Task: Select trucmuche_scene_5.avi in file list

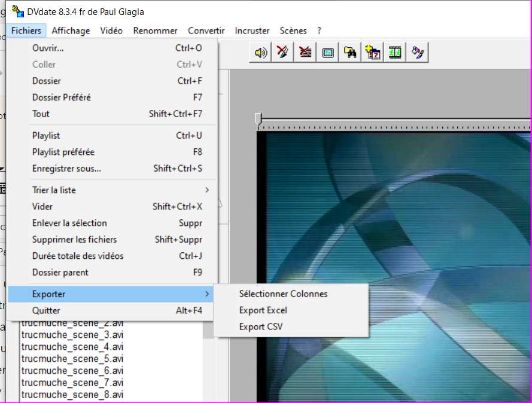Action: (x=72, y=359)
